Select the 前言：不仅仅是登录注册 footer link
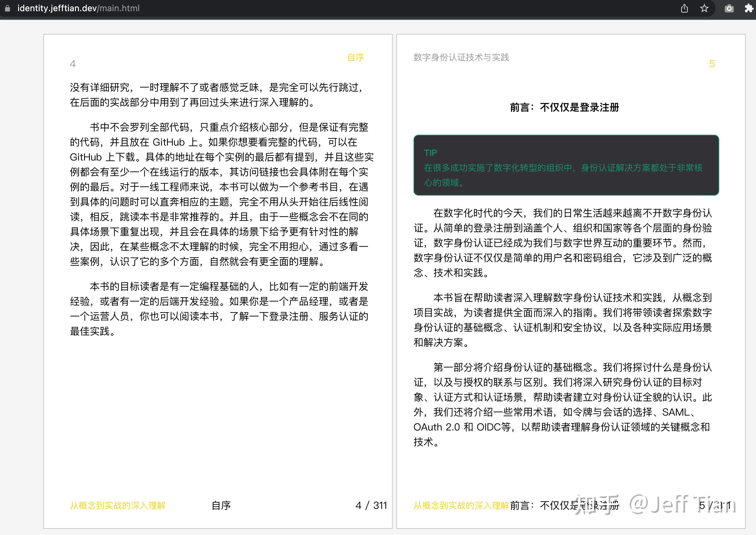The width and height of the screenshot is (756, 535). coord(565,505)
